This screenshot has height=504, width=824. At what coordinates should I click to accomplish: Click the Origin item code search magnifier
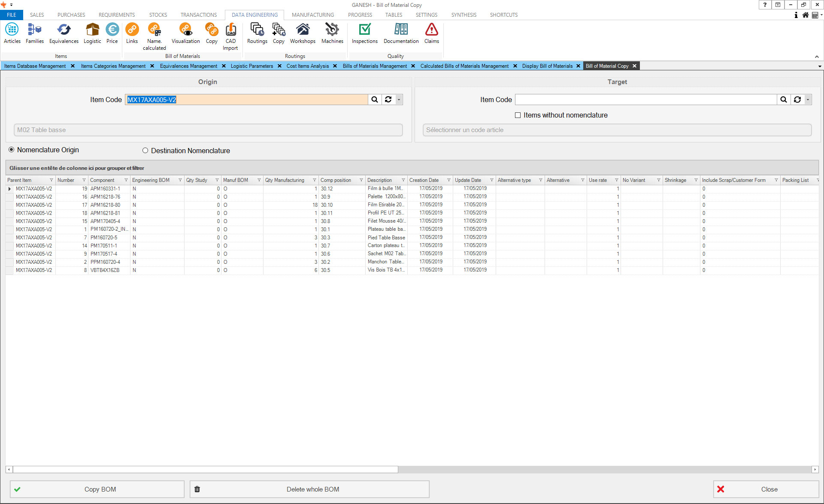pos(375,100)
